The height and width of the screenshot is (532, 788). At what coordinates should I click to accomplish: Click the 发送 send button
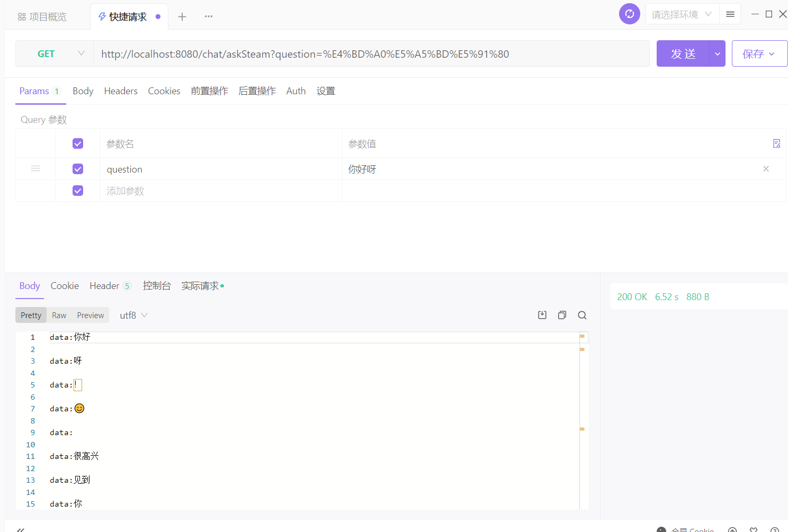tap(683, 53)
